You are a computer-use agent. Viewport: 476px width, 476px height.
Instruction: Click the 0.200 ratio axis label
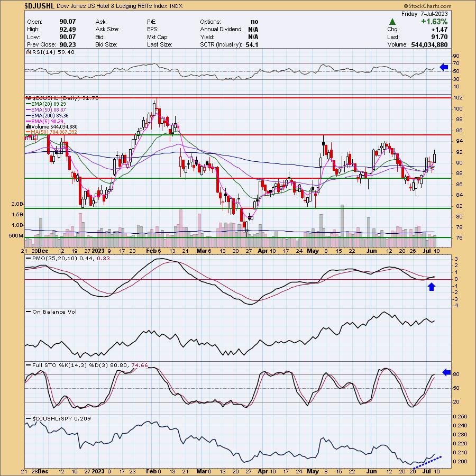(460, 461)
